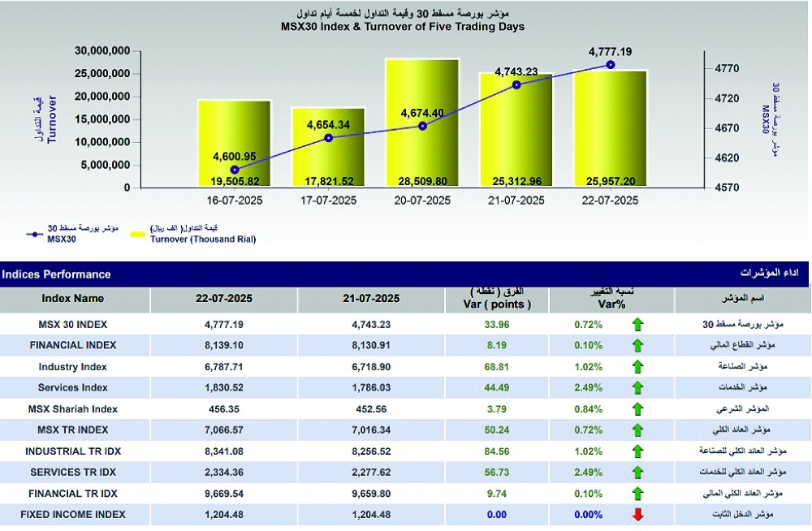Click the green up arrow for MSX 30 INDEX

(x=637, y=325)
